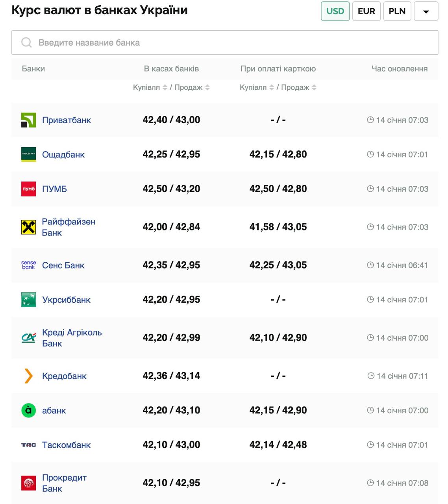Click the orange Kredobank chevron logo
This screenshot has height=504, width=448.
[x=28, y=376]
